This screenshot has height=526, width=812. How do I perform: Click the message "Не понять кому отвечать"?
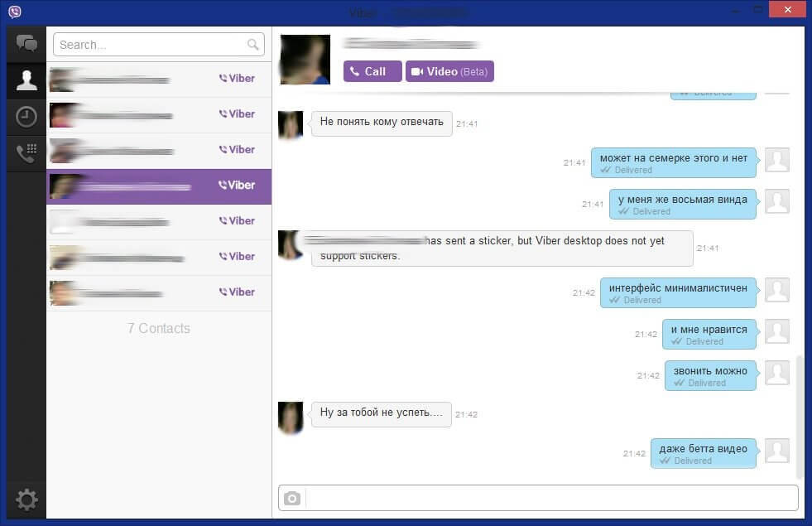pyautogui.click(x=382, y=123)
